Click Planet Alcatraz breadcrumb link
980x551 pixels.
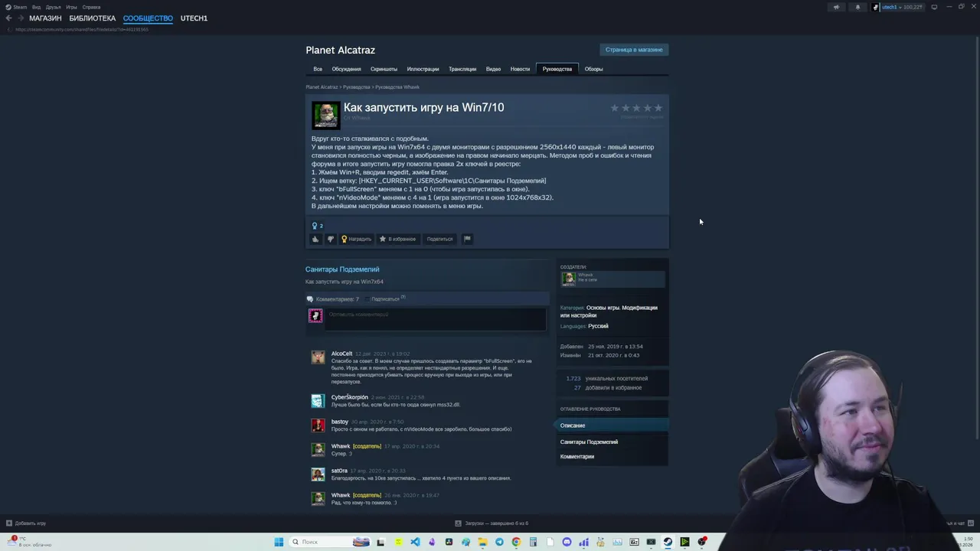click(322, 87)
